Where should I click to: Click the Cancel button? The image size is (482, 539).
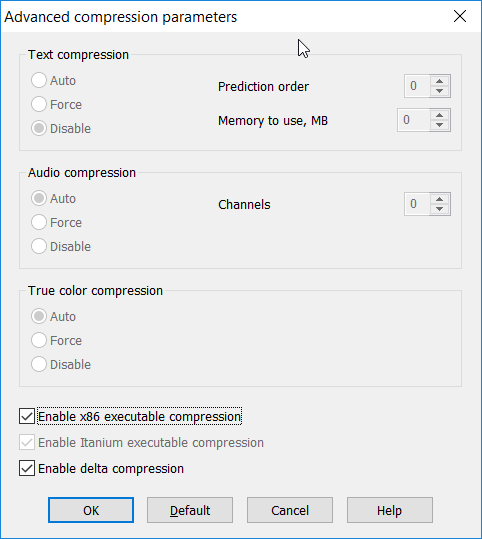pyautogui.click(x=290, y=510)
